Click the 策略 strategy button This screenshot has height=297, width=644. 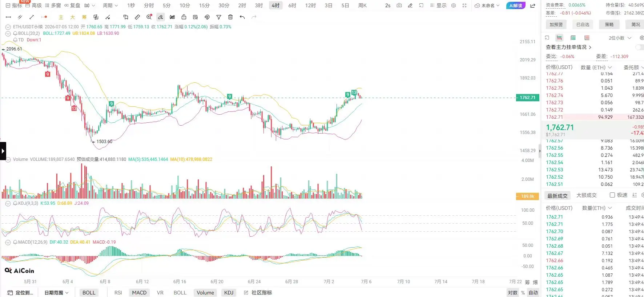(x=609, y=24)
